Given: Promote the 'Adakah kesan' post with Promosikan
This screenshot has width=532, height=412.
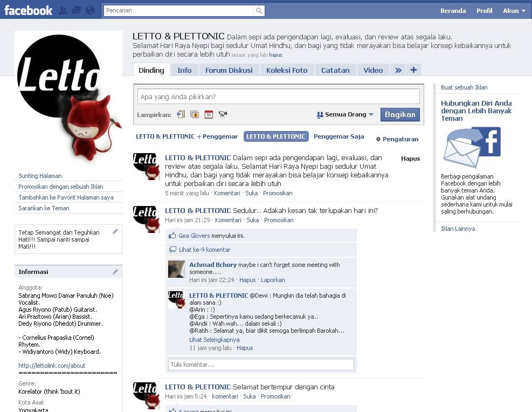Looking at the screenshot, I should [x=279, y=220].
